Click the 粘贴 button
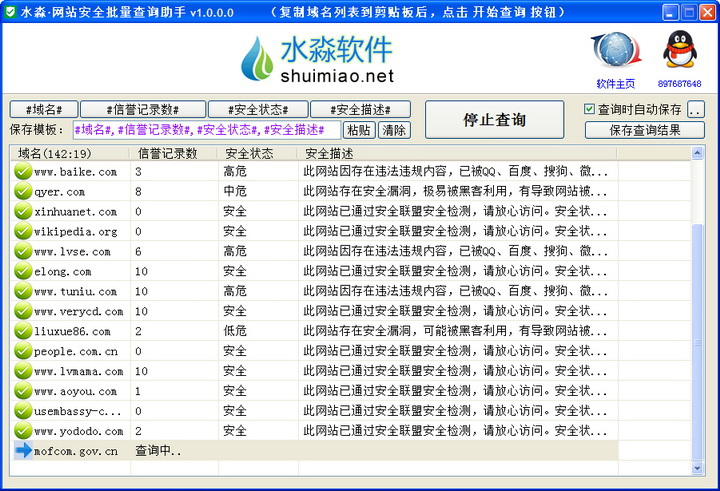Viewport: 720px width, 491px height. pos(359,130)
